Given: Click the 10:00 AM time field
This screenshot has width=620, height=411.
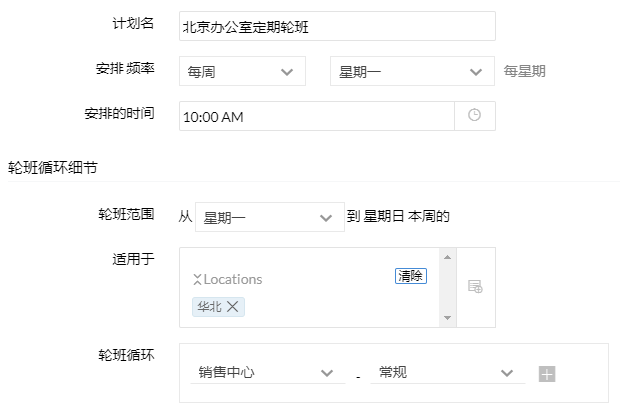Looking at the screenshot, I should [x=317, y=116].
